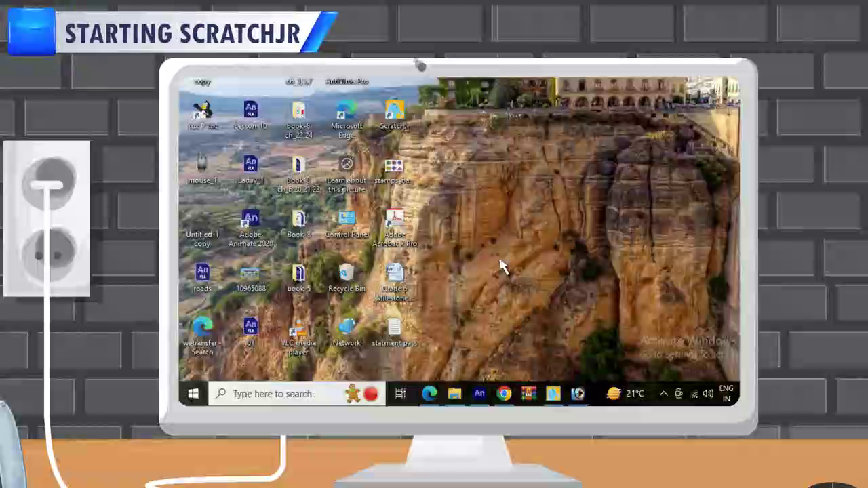Open the 21°C weather widget

(x=625, y=394)
